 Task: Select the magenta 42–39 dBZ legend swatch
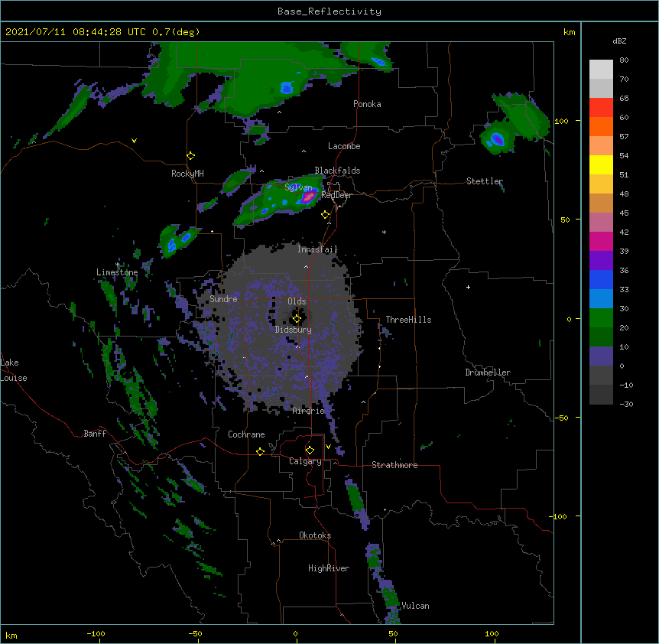point(601,241)
